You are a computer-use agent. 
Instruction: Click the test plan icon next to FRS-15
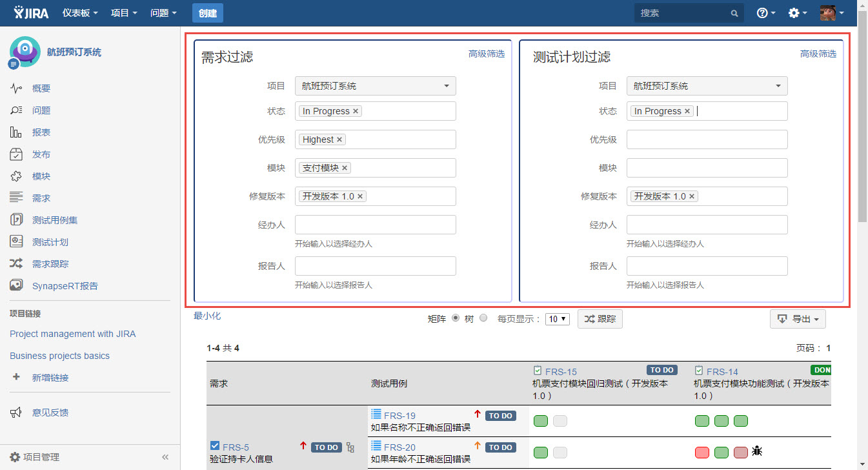[538, 371]
